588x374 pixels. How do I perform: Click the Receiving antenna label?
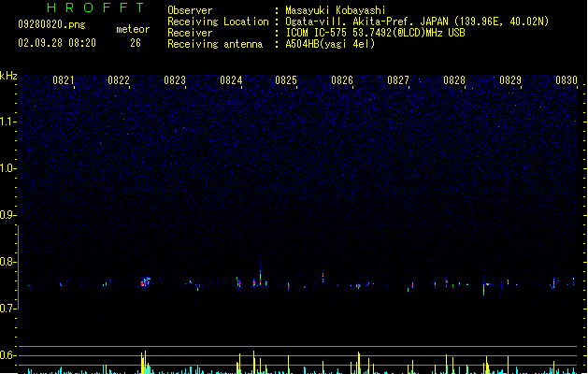(x=215, y=44)
